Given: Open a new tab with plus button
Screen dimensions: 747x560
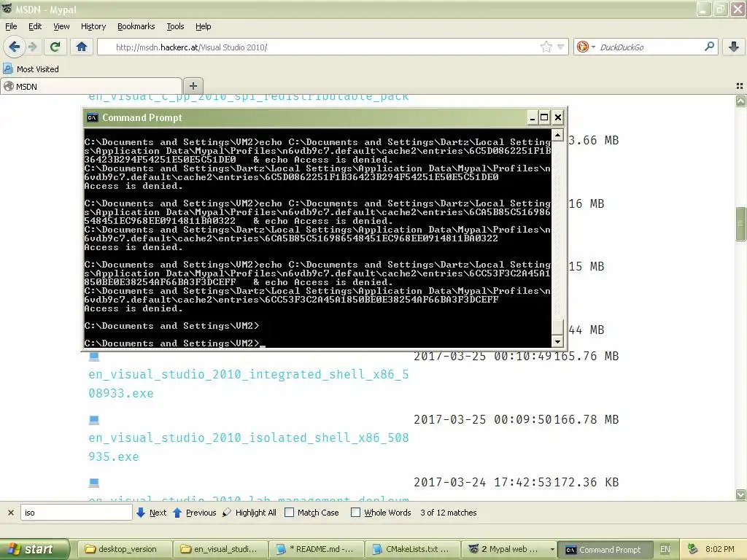Looking at the screenshot, I should click(x=193, y=86).
